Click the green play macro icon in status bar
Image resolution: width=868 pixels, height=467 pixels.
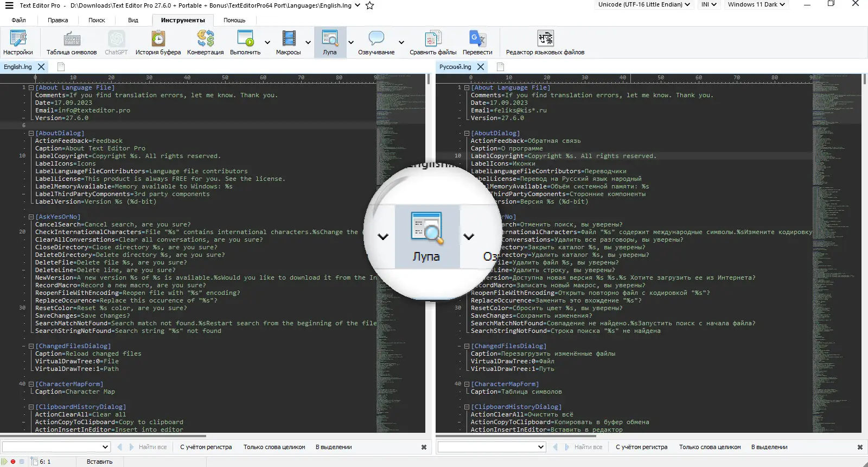click(x=5, y=462)
